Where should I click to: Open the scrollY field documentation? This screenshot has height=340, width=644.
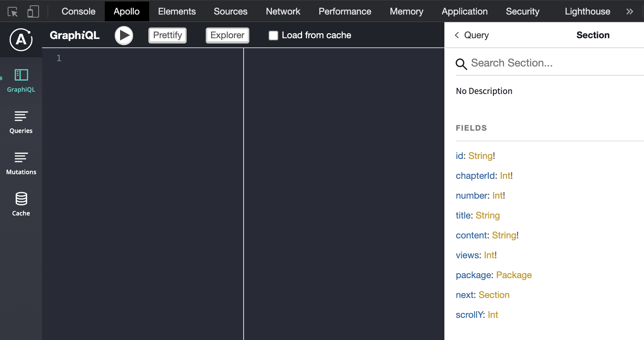(469, 315)
